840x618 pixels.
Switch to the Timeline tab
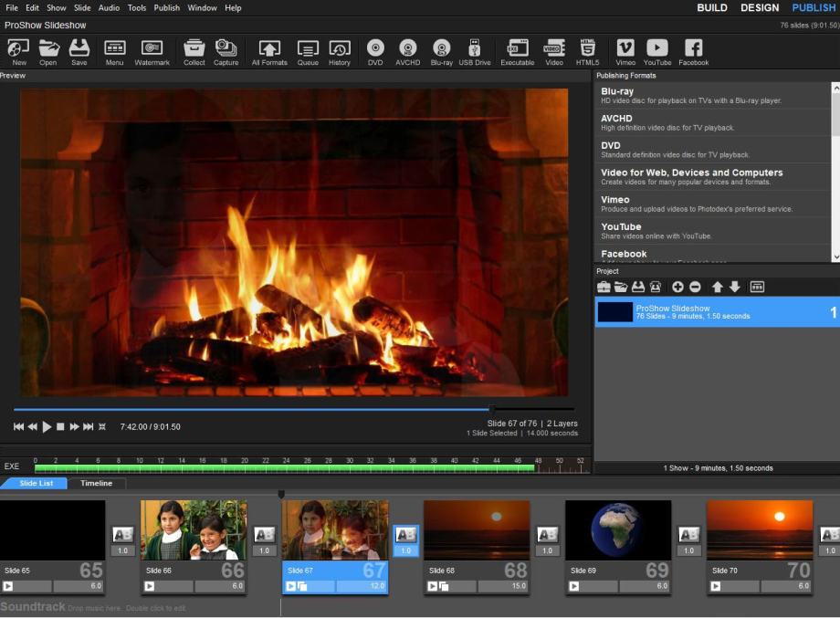tap(96, 483)
